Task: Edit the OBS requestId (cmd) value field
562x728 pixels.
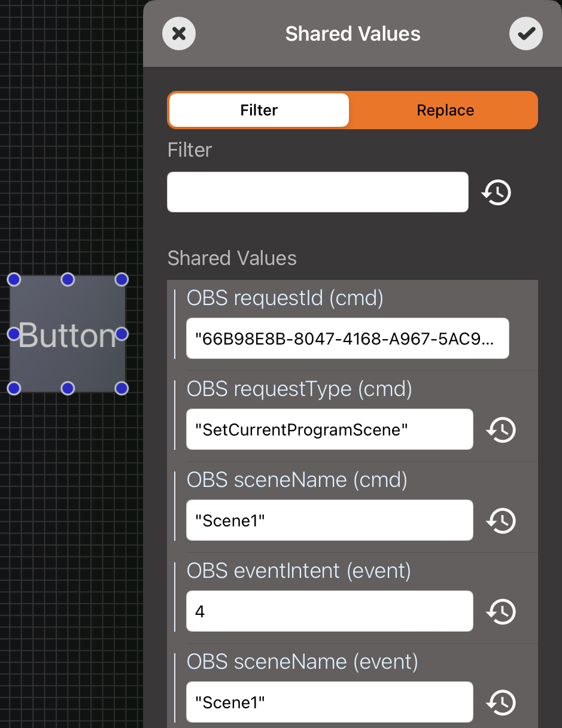Action: coord(348,339)
